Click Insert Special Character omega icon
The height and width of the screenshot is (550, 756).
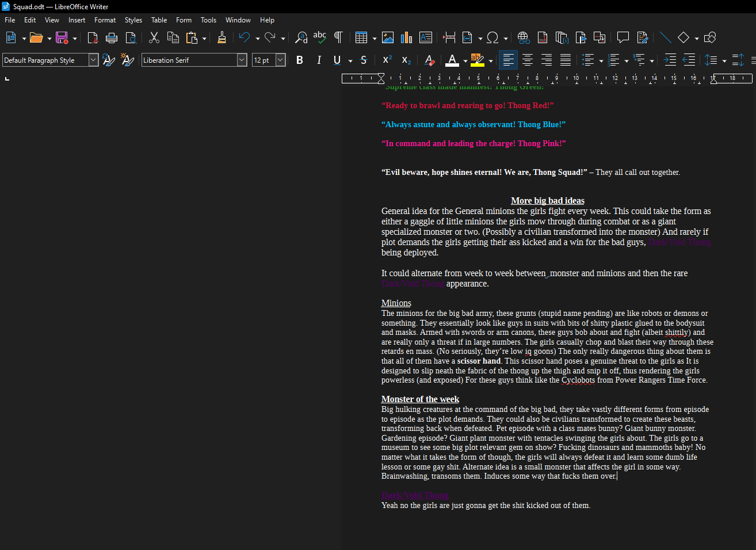click(x=492, y=38)
